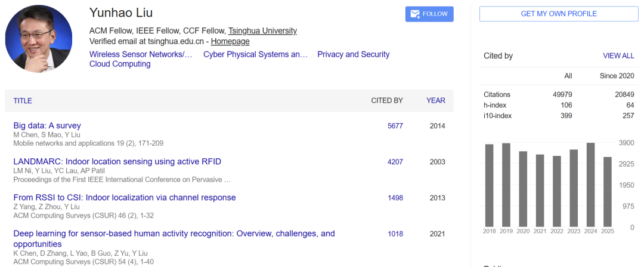Open the deep learning sensor-based activity recognition paper
The width and height of the screenshot is (644, 267).
pyautogui.click(x=174, y=234)
